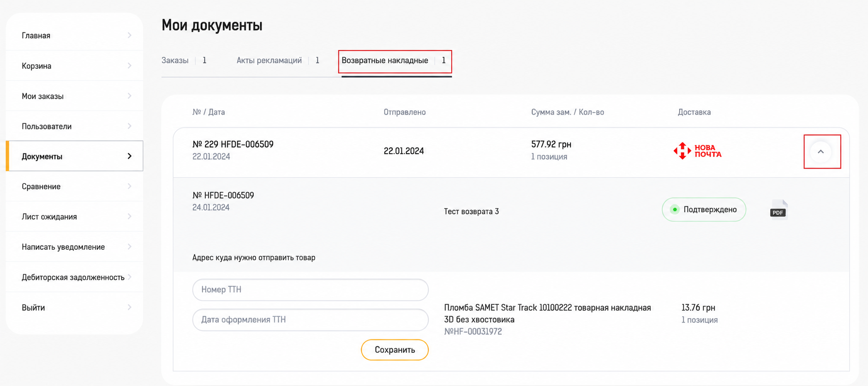Switch to the Акты рекламаций tab
Screen dimensions: 868x386
(278, 60)
